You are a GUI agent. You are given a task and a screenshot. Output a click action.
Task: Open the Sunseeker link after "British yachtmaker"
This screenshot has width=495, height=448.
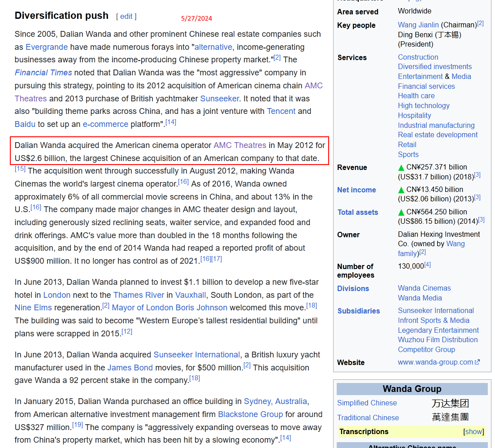pyautogui.click(x=220, y=99)
